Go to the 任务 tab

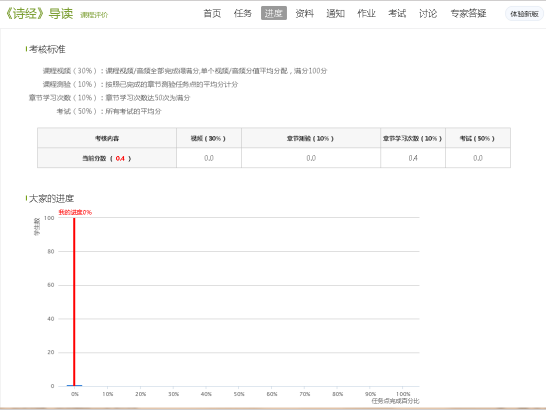(x=243, y=14)
